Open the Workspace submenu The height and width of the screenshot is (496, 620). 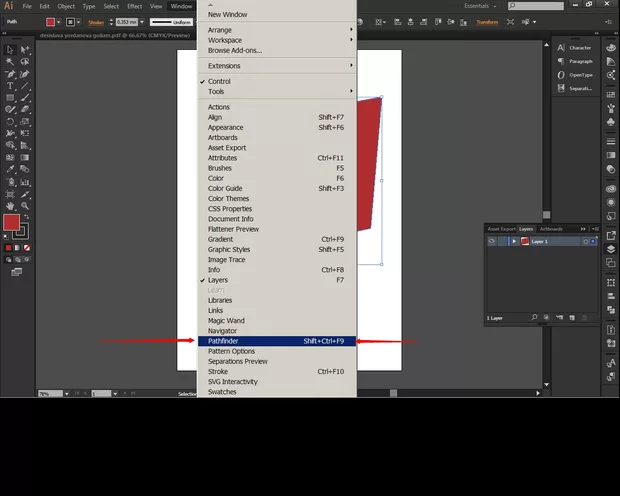click(x=277, y=40)
